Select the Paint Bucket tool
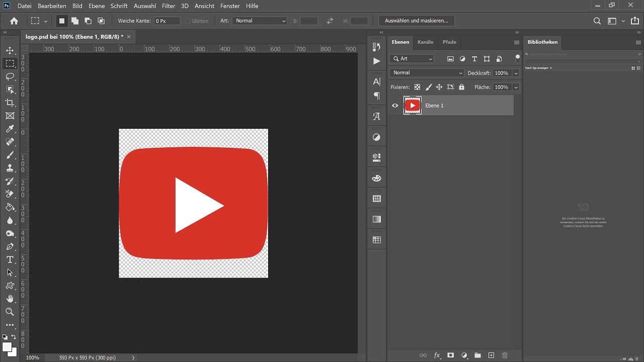Viewport: 644px width, 362px height. point(10,207)
